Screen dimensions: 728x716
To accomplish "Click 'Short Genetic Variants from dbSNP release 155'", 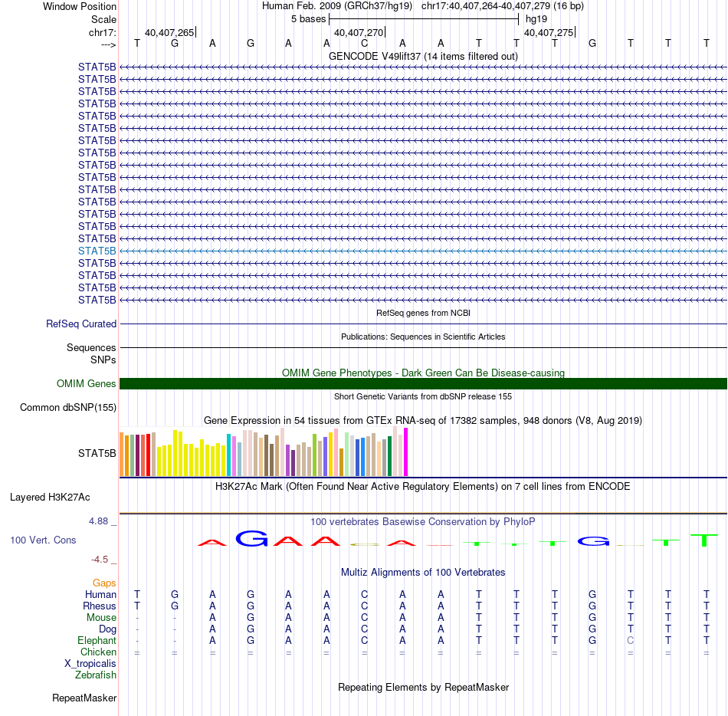I will (423, 396).
